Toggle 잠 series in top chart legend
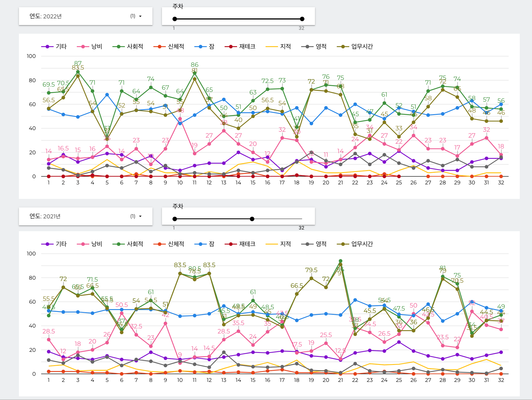This screenshot has height=400, width=532. point(204,47)
